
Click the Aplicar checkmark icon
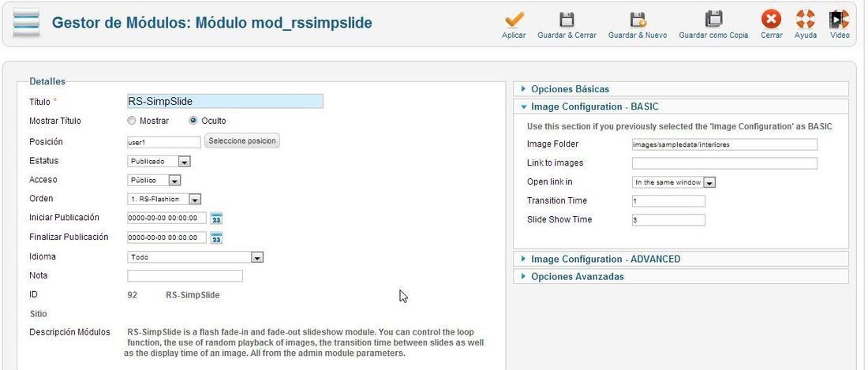pyautogui.click(x=514, y=20)
